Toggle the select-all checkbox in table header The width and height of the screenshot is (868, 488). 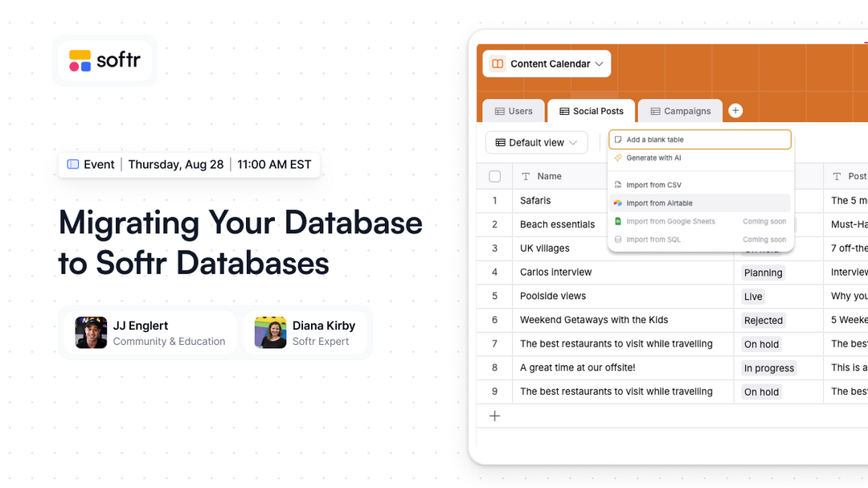[495, 176]
